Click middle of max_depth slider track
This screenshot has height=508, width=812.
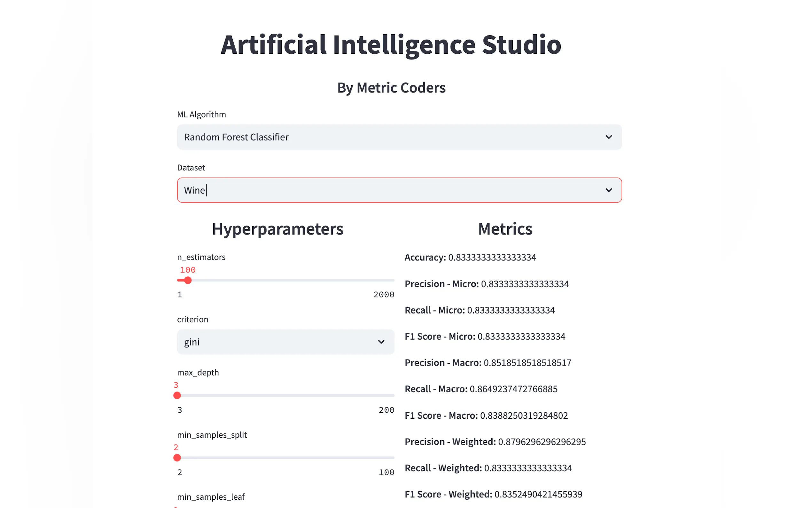coord(286,395)
